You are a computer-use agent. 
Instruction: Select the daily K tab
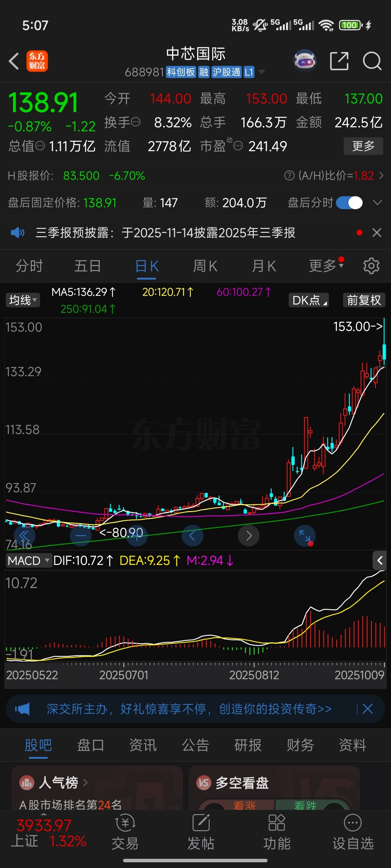pos(147,267)
